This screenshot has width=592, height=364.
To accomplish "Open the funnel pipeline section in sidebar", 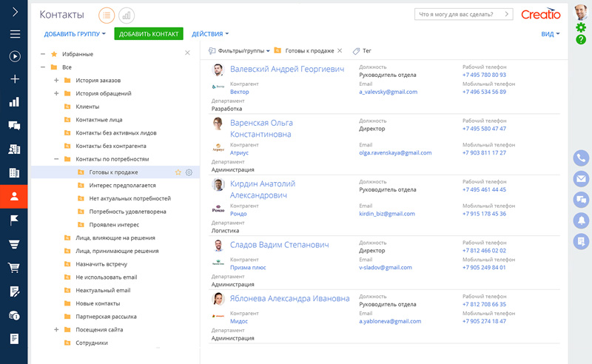I will (13, 243).
